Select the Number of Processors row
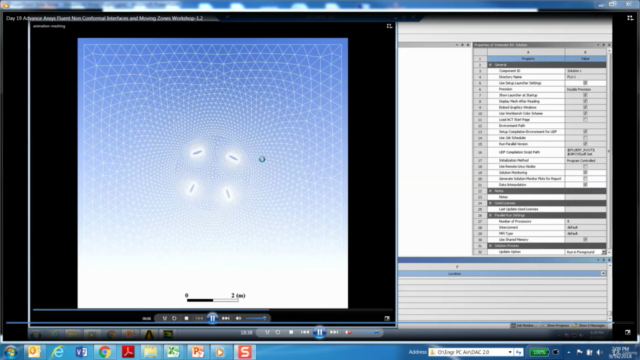 540,221
